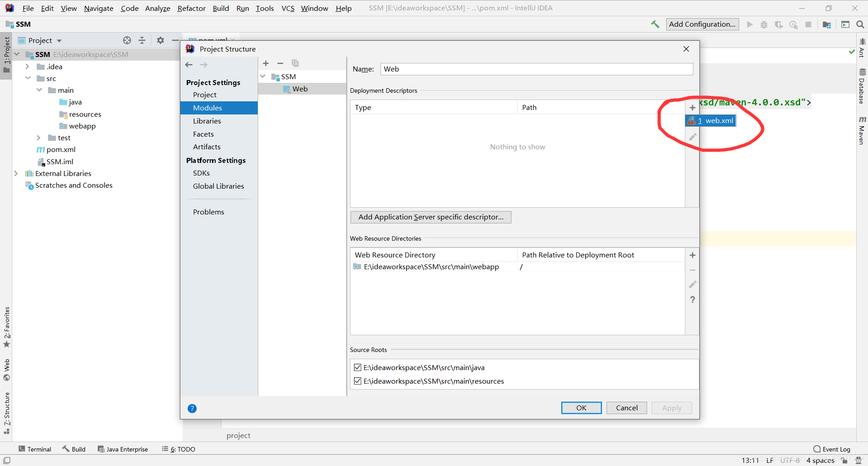Screen dimensions: 868x466
Task: Collapse the src folder
Action: point(28,78)
